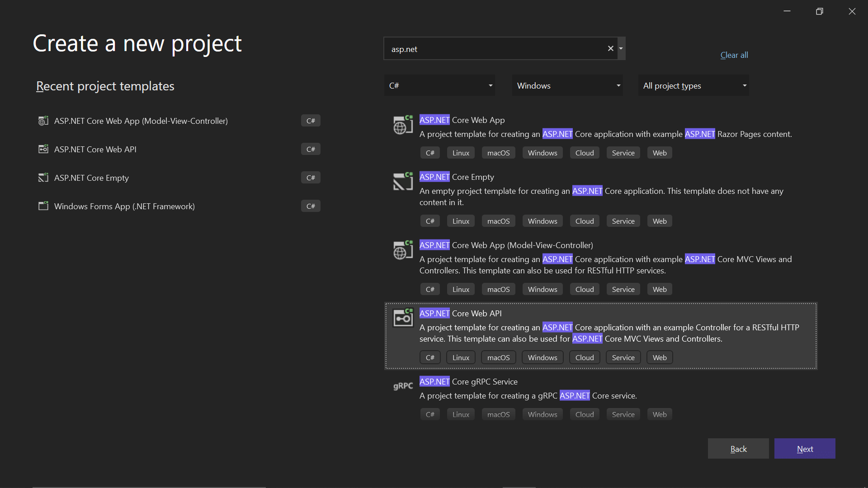The image size is (868, 488).
Task: Click the recent Windows Forms App icon
Action: (x=43, y=206)
